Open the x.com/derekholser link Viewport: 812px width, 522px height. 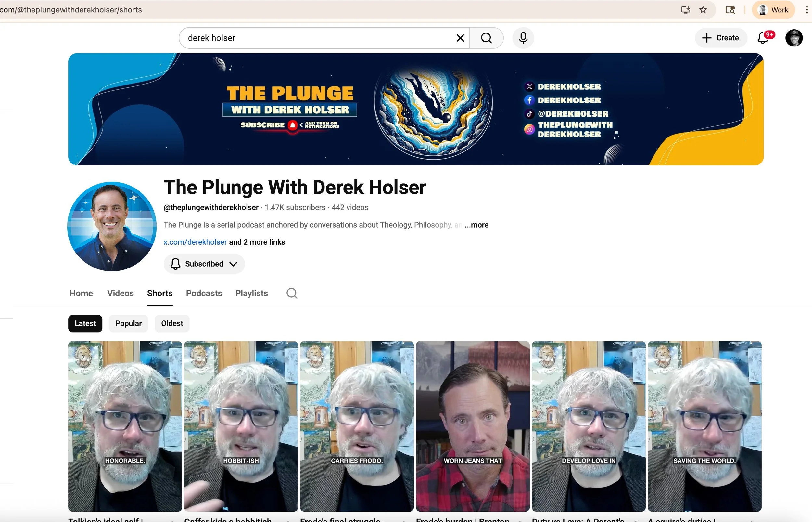(195, 242)
